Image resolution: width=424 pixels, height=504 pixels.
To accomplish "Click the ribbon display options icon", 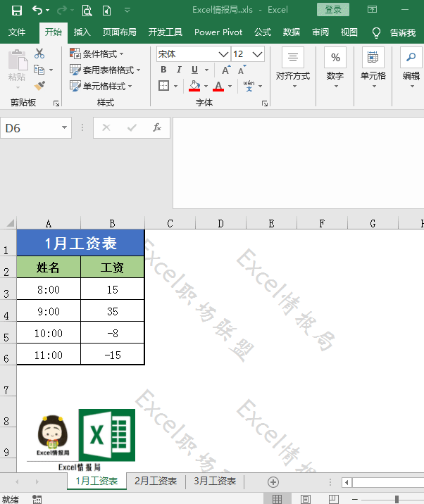I will [x=372, y=10].
